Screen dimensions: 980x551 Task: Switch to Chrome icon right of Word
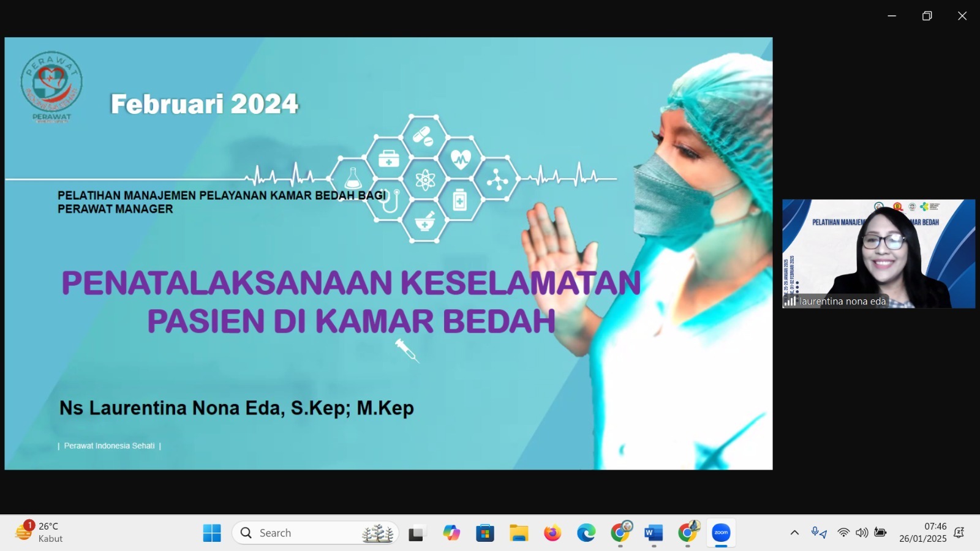[x=687, y=533]
